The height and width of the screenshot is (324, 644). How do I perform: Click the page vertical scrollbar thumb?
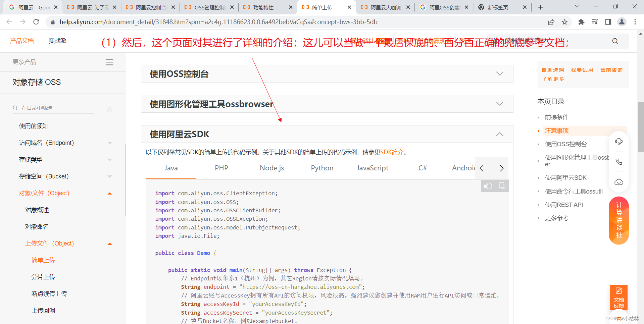tap(641, 127)
